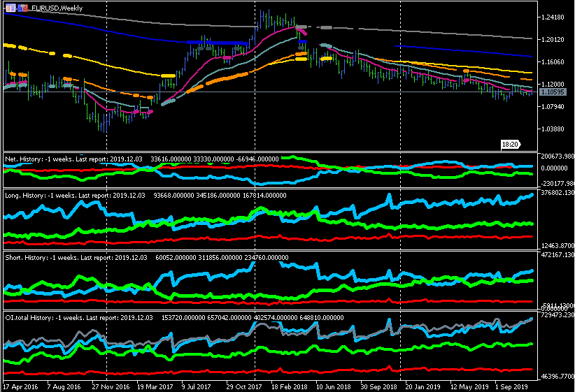The image size is (575, 392).
Task: Click the Short panel scale value 472167.130
Action: pos(557,254)
